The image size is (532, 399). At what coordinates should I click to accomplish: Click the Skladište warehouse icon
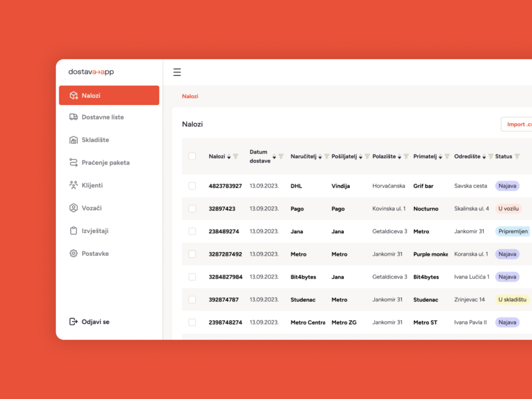click(74, 140)
